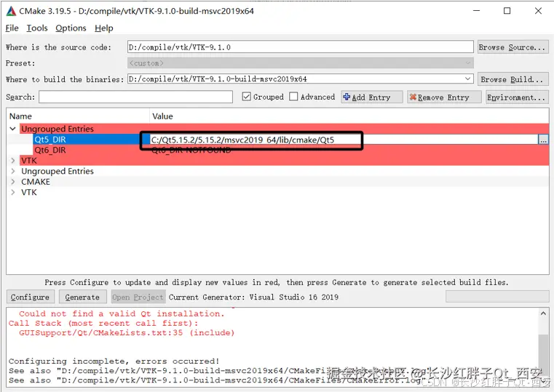Image resolution: width=554 pixels, height=392 pixels.
Task: Maximize the CMake window
Action: coord(507,11)
